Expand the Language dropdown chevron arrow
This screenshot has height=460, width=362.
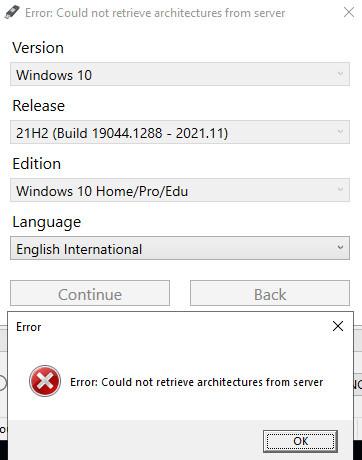(x=340, y=248)
